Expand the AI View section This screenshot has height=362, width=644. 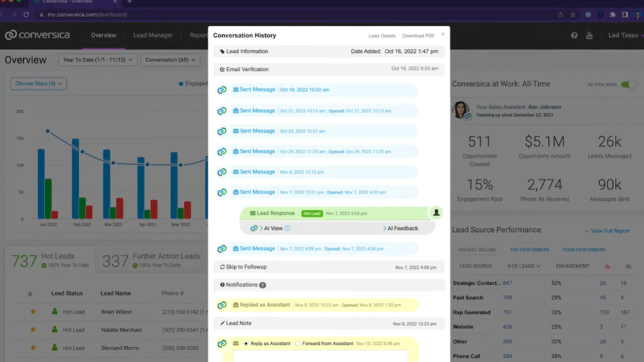(270, 228)
